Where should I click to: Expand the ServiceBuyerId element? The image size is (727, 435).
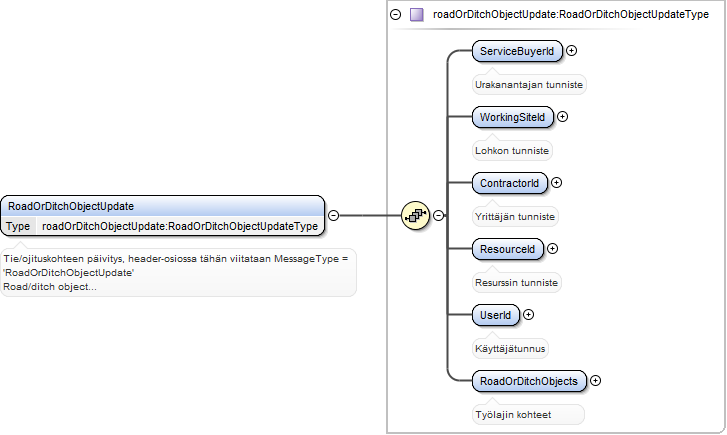tap(572, 51)
